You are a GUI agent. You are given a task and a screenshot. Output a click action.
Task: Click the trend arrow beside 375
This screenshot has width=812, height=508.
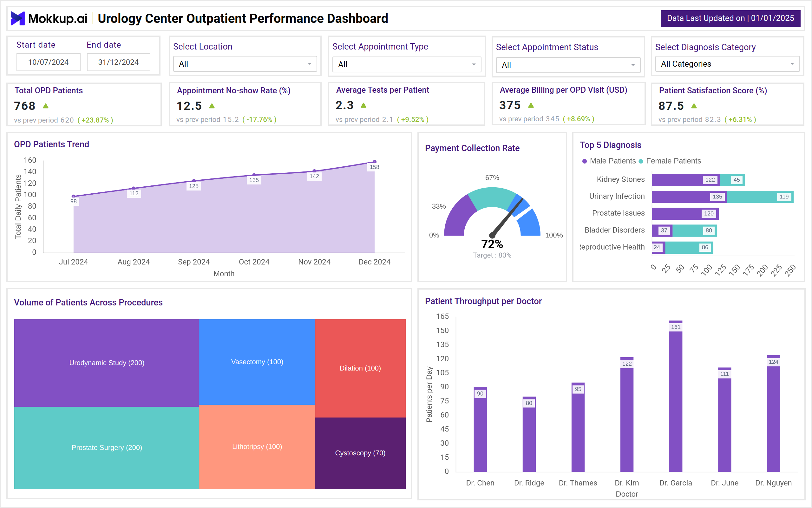(531, 105)
